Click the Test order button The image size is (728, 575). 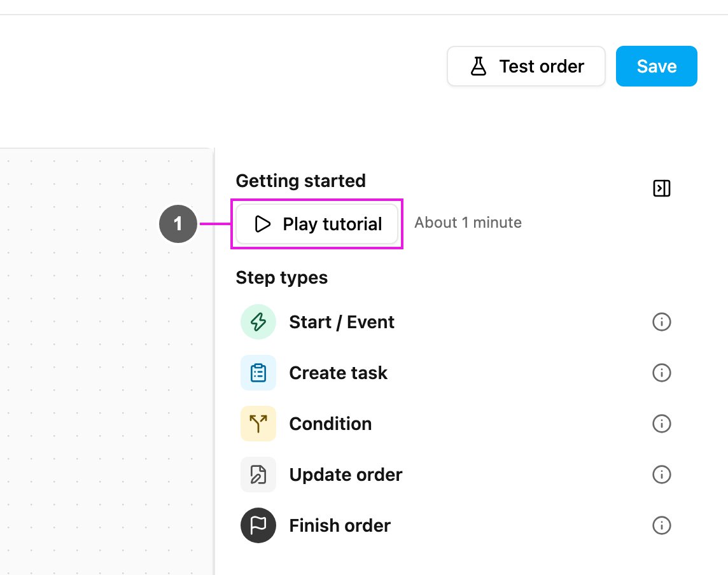[x=526, y=66]
